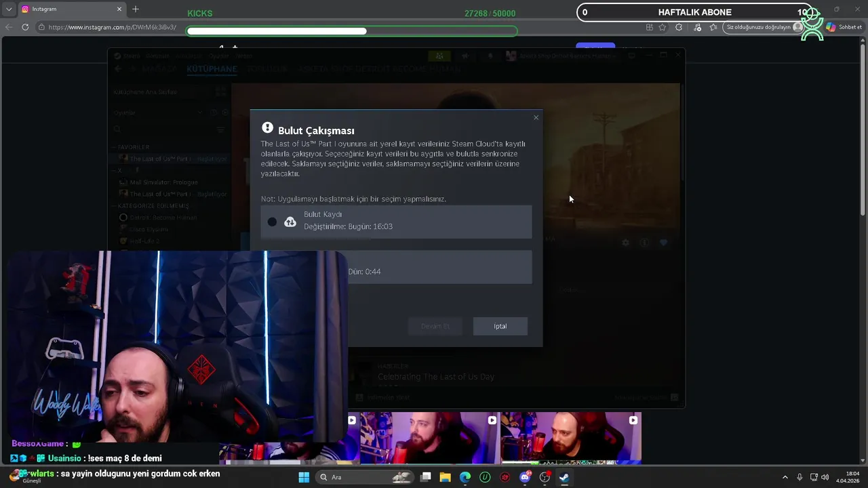
Task: Open the volume tray icon
Action: (x=825, y=477)
